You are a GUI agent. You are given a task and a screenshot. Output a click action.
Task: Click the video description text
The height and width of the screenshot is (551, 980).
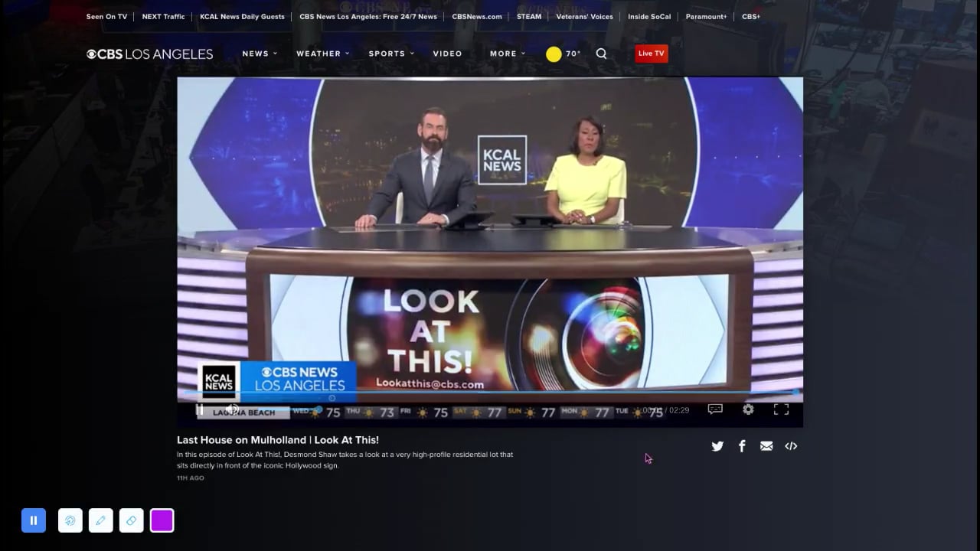345,460
